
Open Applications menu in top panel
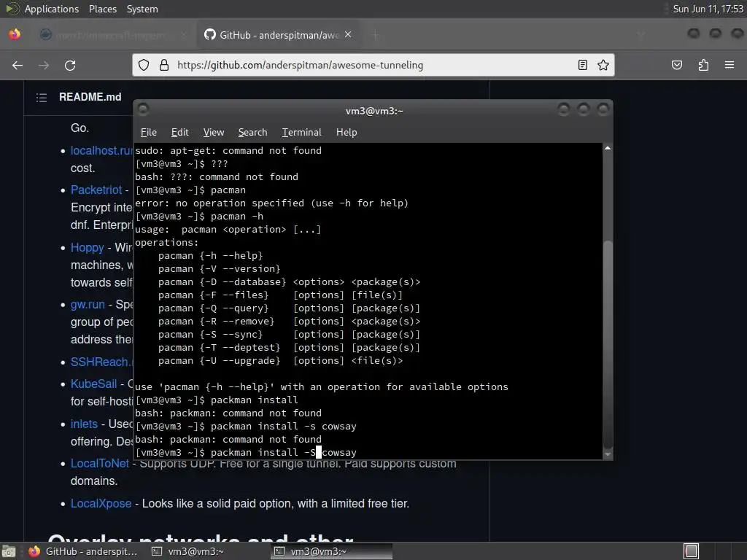pos(52,9)
